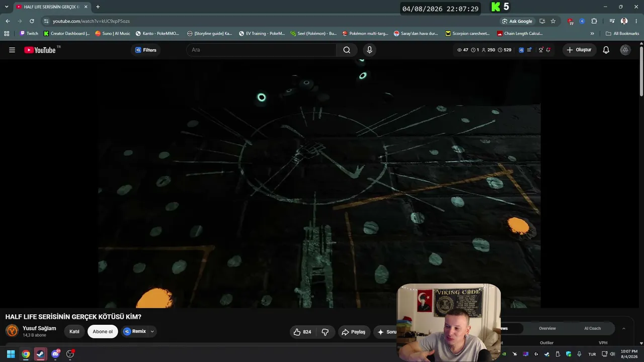
Task: Open the blue vidIQ extension icon in Chrome toolbar
Action: click(582, 21)
